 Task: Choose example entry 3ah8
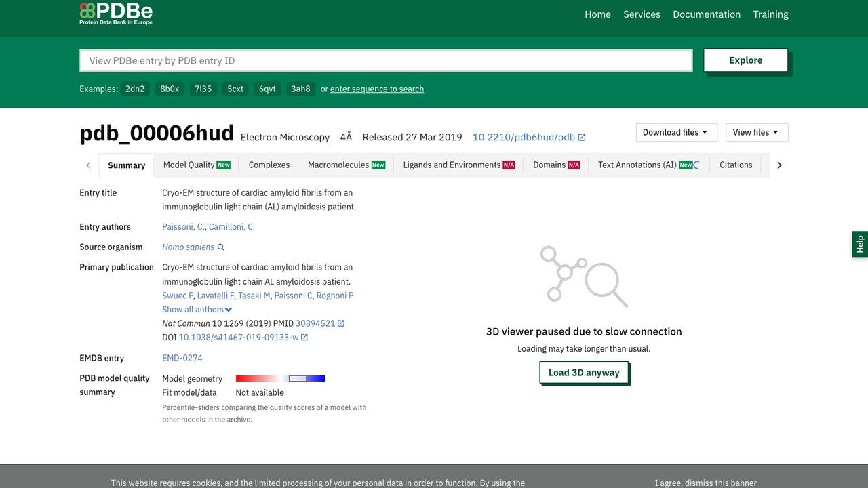[300, 89]
